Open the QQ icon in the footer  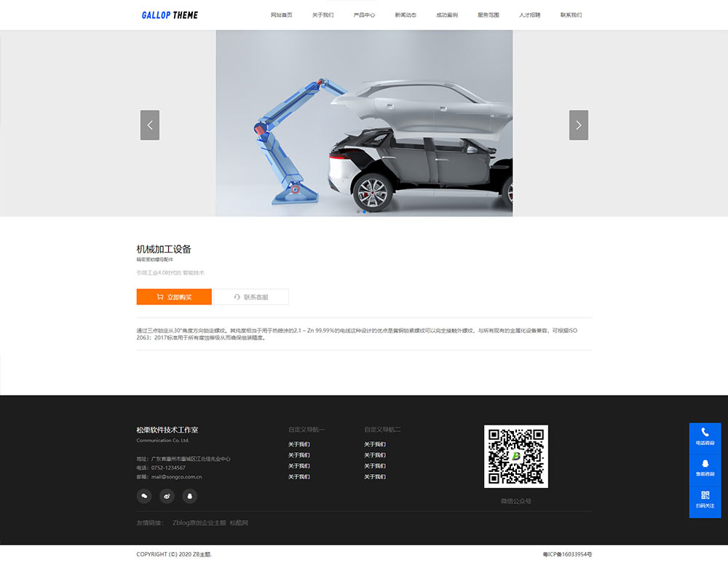pos(189,496)
